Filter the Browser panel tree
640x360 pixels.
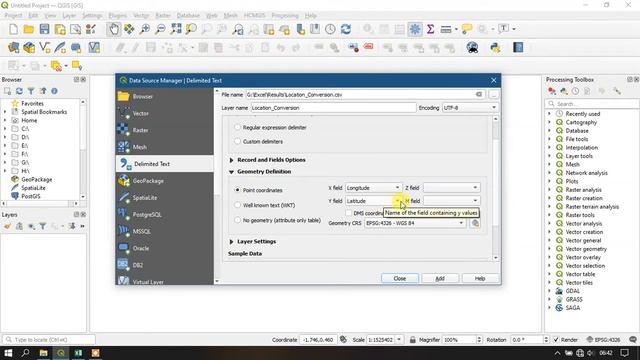point(31,91)
